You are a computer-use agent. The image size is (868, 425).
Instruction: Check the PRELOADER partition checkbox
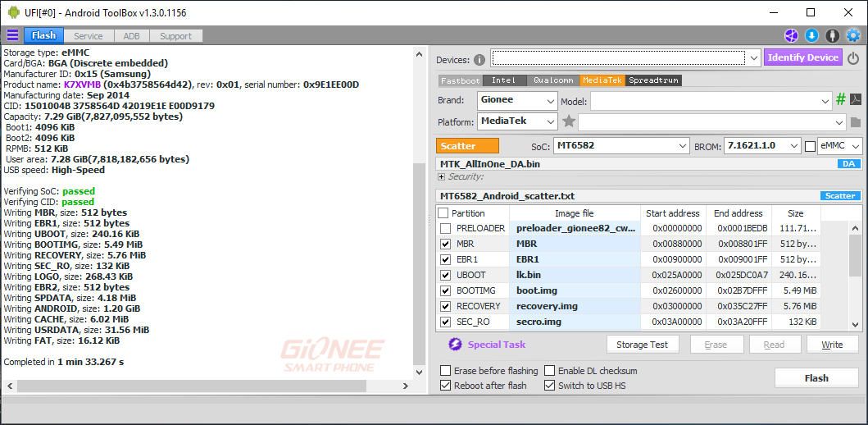446,228
